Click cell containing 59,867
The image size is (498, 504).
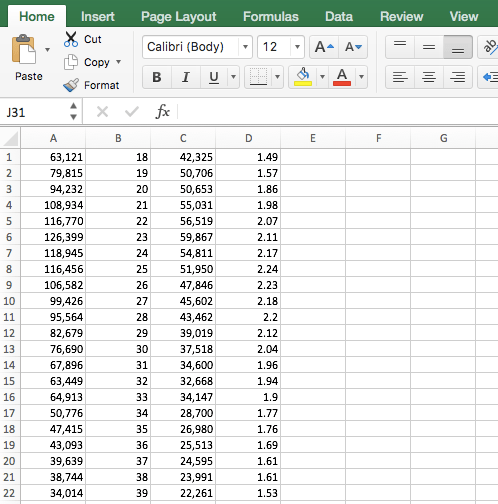pyautogui.click(x=183, y=237)
